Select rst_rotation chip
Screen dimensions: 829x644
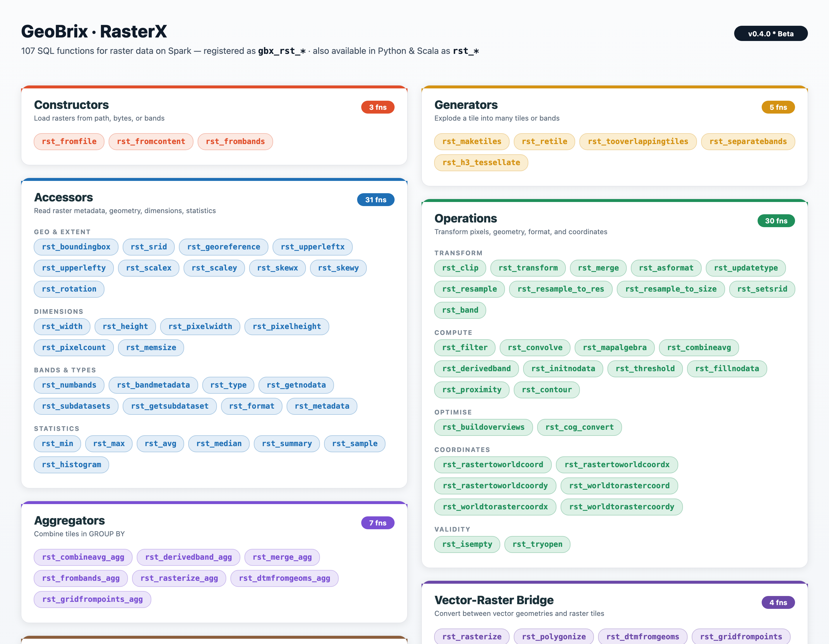click(69, 289)
